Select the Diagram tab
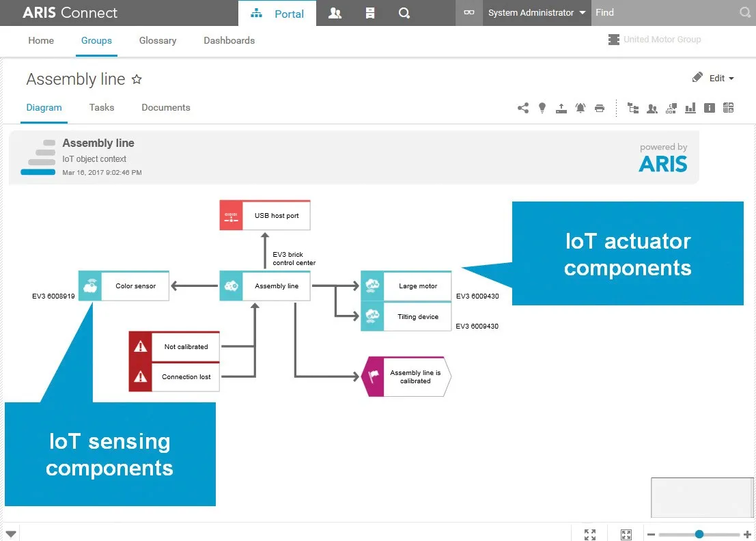756x541 pixels. [44, 107]
